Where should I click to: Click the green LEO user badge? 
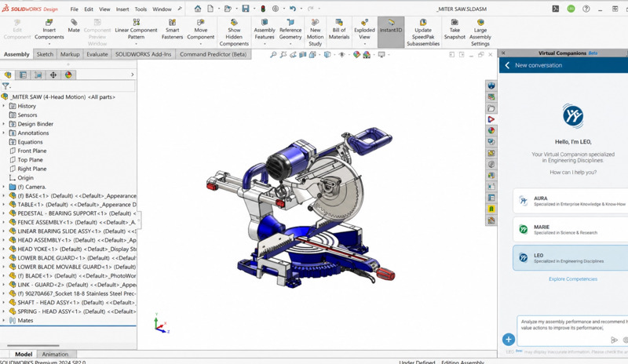(x=571, y=9)
